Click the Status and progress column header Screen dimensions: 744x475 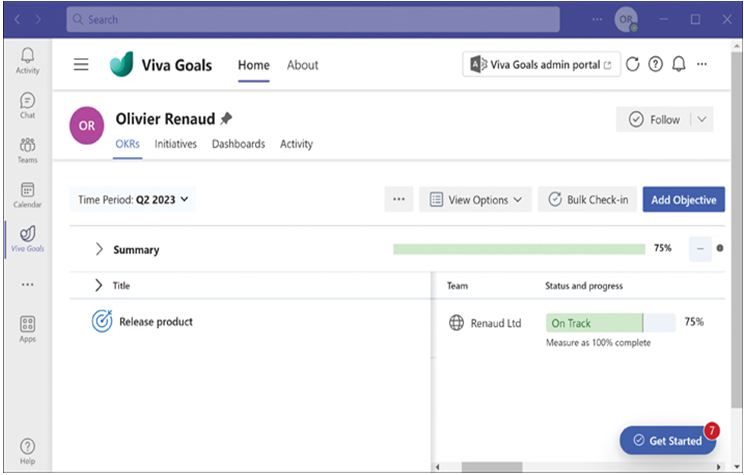(x=584, y=286)
